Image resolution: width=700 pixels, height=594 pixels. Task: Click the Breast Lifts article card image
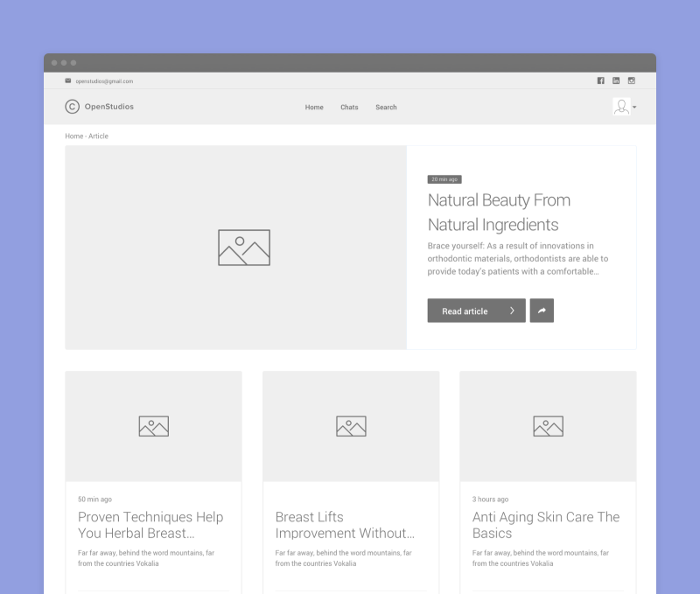click(x=351, y=426)
